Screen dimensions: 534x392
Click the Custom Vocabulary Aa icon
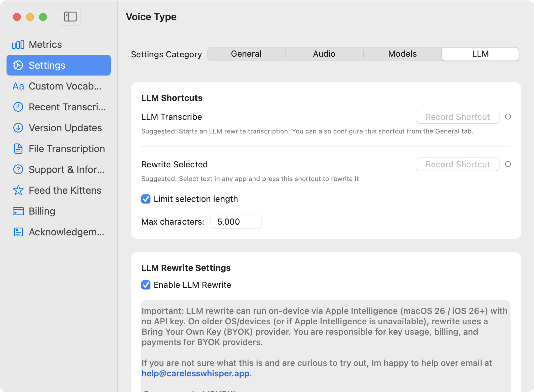pos(18,86)
